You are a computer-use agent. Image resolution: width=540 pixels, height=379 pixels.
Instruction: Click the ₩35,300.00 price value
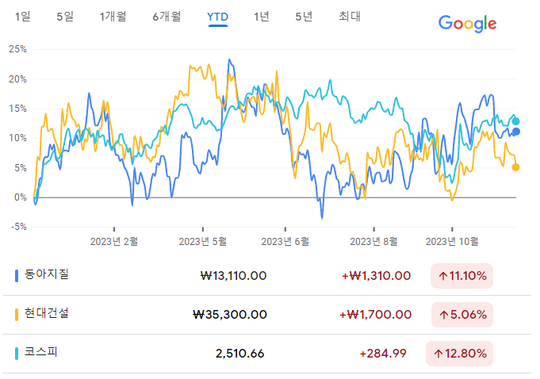[x=230, y=315]
